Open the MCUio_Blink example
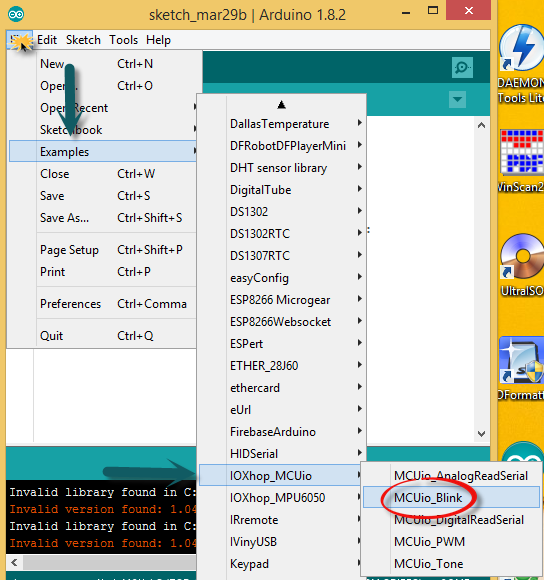The width and height of the screenshot is (544, 580). click(x=452, y=498)
